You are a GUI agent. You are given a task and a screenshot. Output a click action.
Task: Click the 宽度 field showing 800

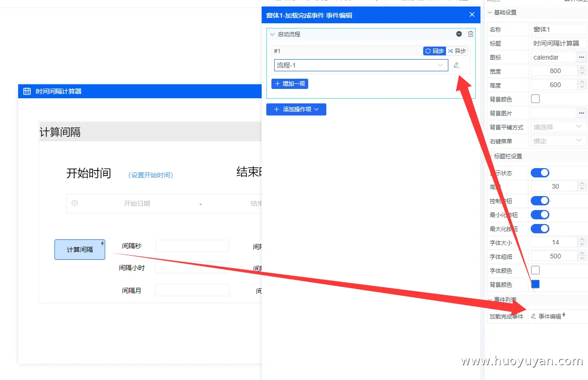[554, 71]
